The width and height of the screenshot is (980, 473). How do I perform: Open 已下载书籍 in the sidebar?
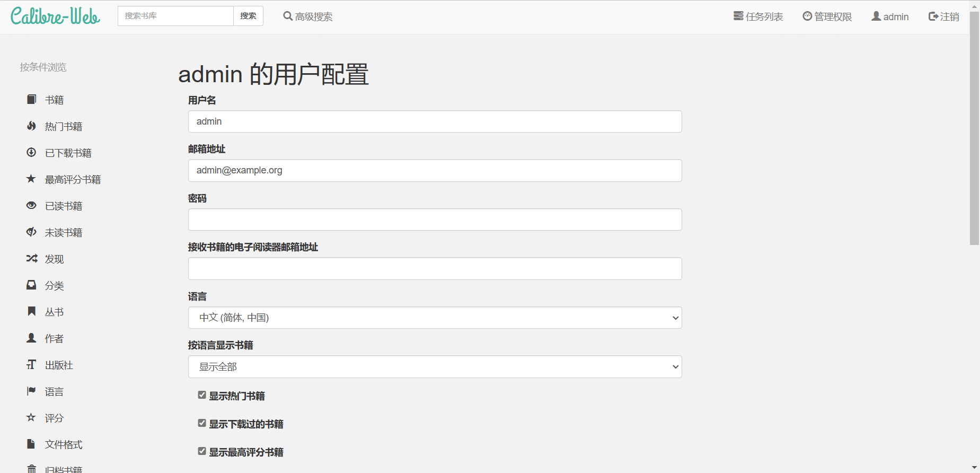tap(68, 153)
